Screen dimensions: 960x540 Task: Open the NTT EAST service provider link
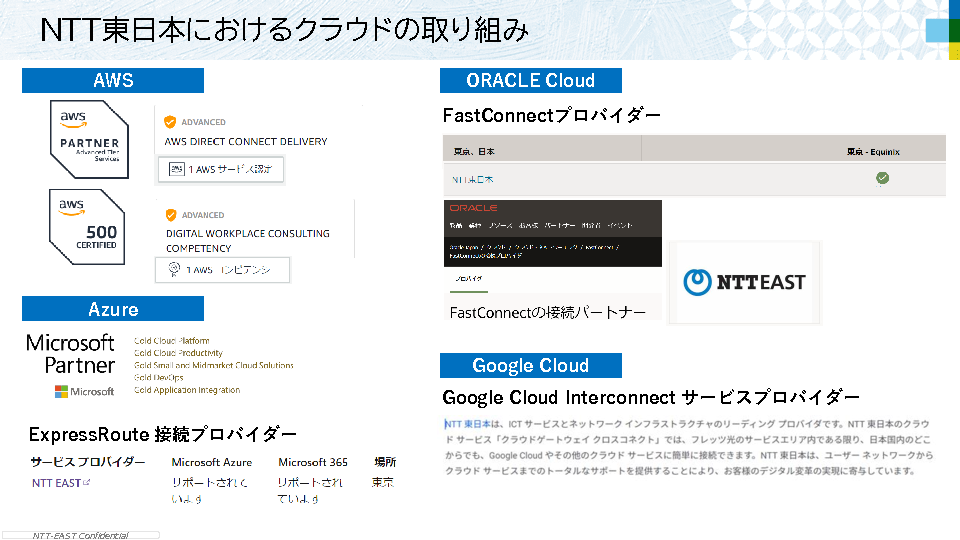(56, 483)
